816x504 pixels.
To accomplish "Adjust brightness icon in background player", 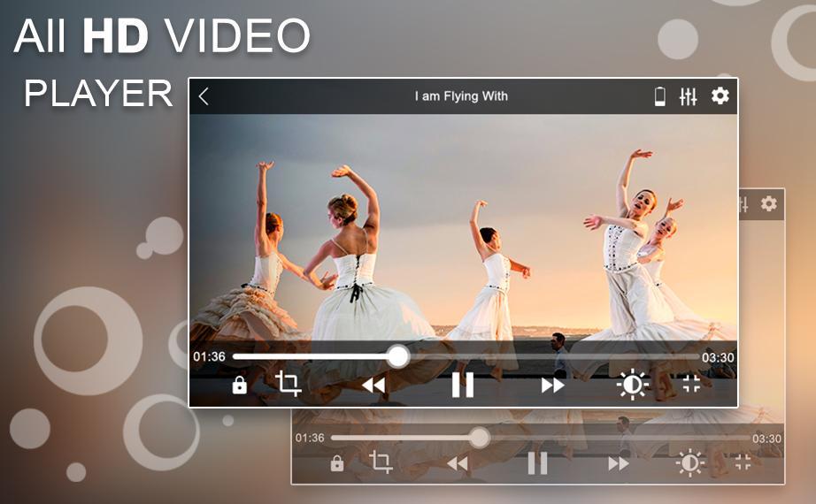I will click(690, 462).
